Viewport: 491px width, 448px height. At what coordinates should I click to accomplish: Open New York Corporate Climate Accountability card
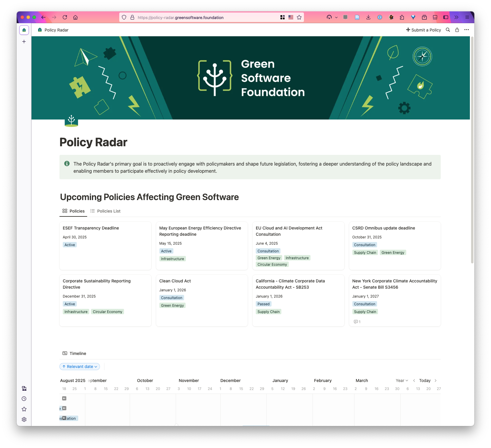[395, 300]
